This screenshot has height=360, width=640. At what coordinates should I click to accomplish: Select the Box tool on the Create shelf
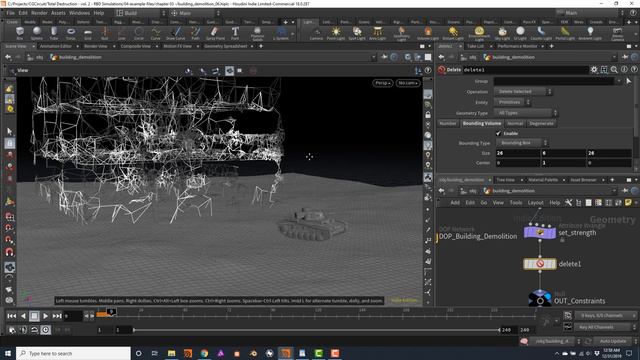tap(20, 33)
